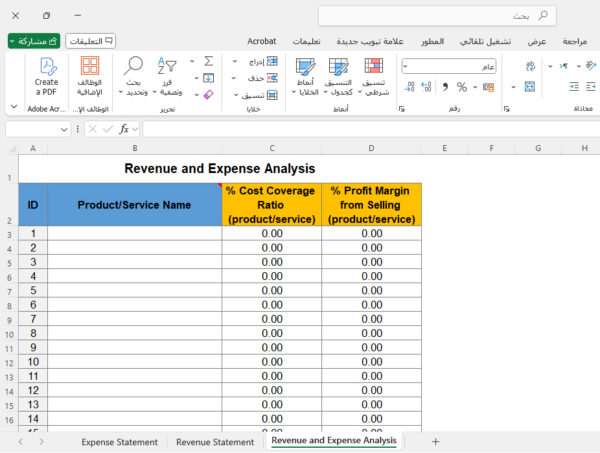The height and width of the screenshot is (453, 600).
Task: Add a new sheet with plus button
Action: pyautogui.click(x=435, y=441)
